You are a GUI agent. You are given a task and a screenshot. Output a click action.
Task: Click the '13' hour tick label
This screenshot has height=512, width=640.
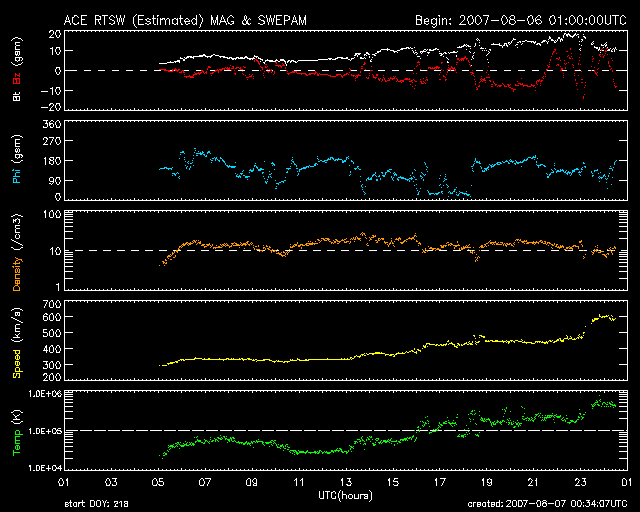346,482
